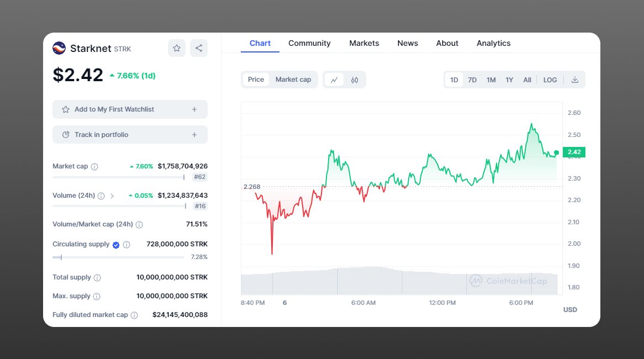Screen dimensions: 644x359
Task: Open the Analytics tab
Action: pos(493,43)
